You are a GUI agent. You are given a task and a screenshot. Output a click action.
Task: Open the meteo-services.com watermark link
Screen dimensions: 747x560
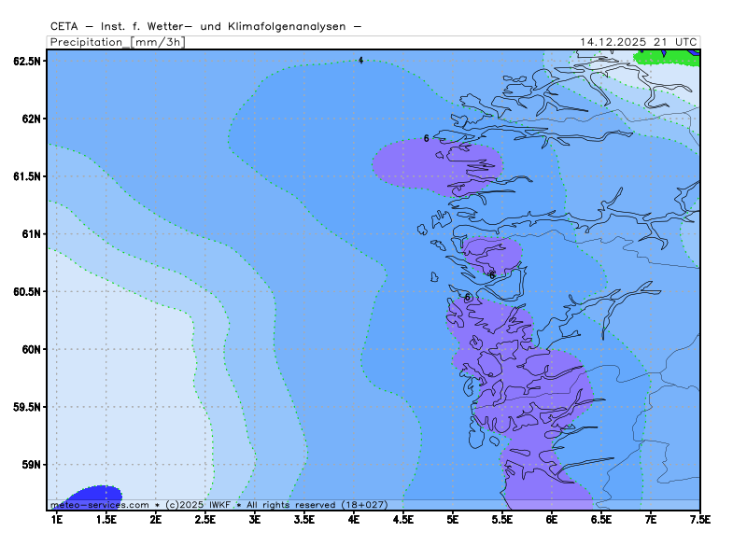(100, 504)
